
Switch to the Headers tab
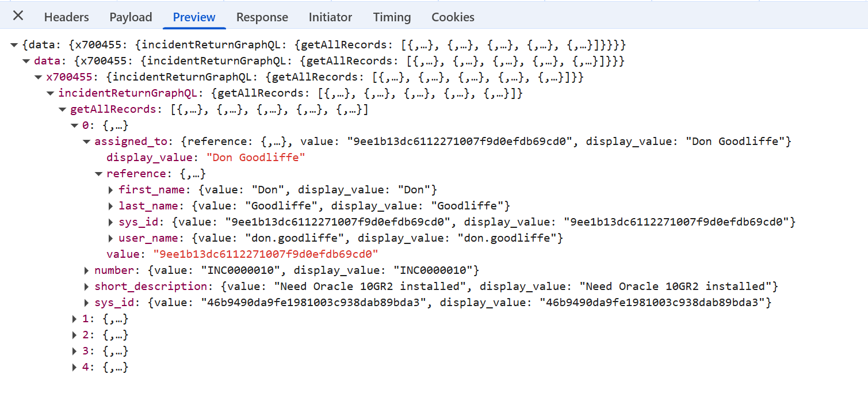(x=66, y=17)
